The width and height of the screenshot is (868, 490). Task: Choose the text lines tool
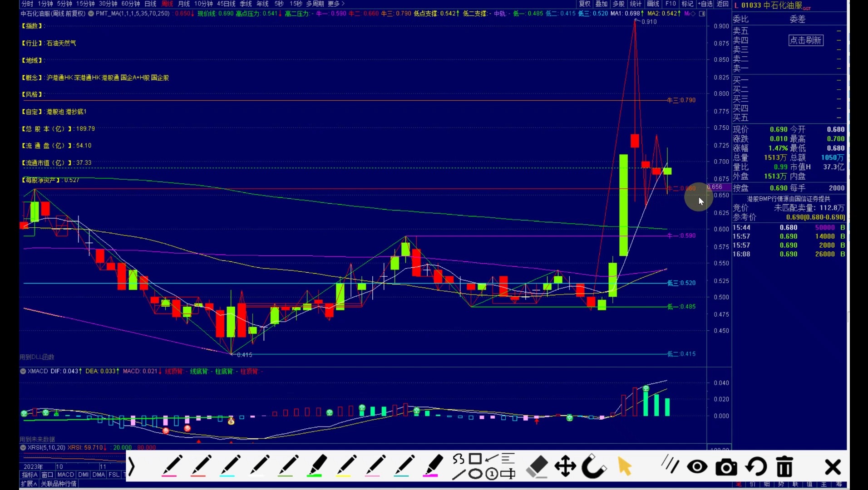[508, 459]
